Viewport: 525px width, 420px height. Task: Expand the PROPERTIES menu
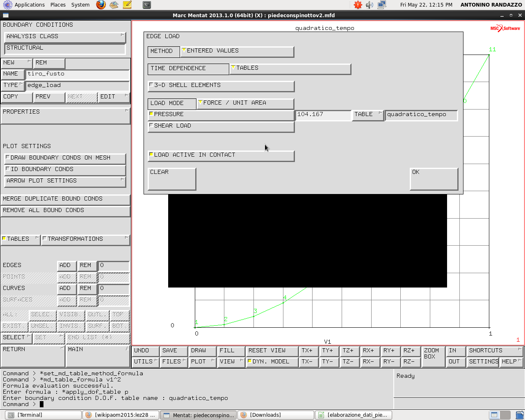66,116
